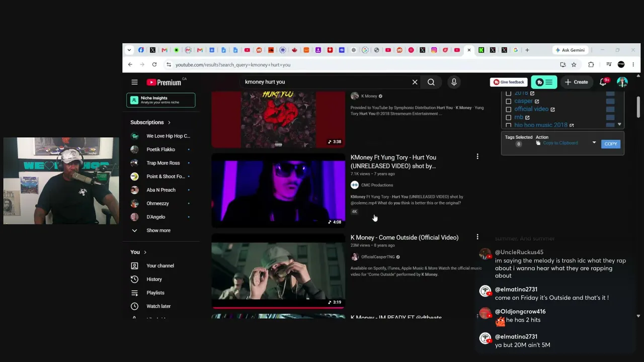The height and width of the screenshot is (362, 644).
Task: Open the tab search dropdown arrow
Action: pyautogui.click(x=129, y=50)
